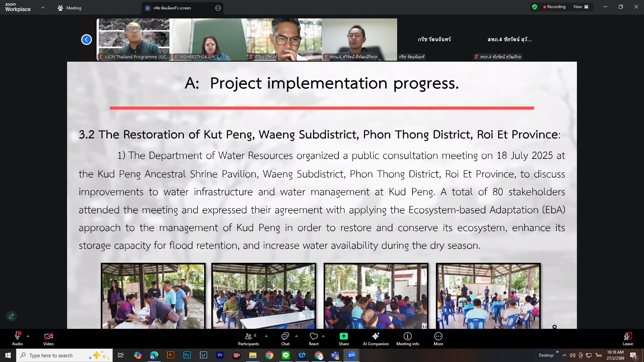Open the Zoom Workplace dropdown chevron

pyautogui.click(x=43, y=7)
